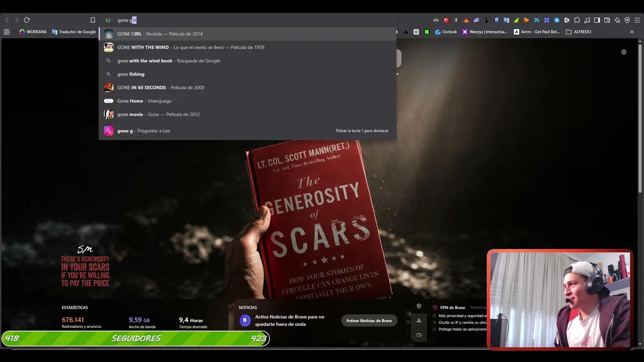Click the triangle icon in the widget strip
The width and height of the screenshot is (644, 362).
pos(419,321)
